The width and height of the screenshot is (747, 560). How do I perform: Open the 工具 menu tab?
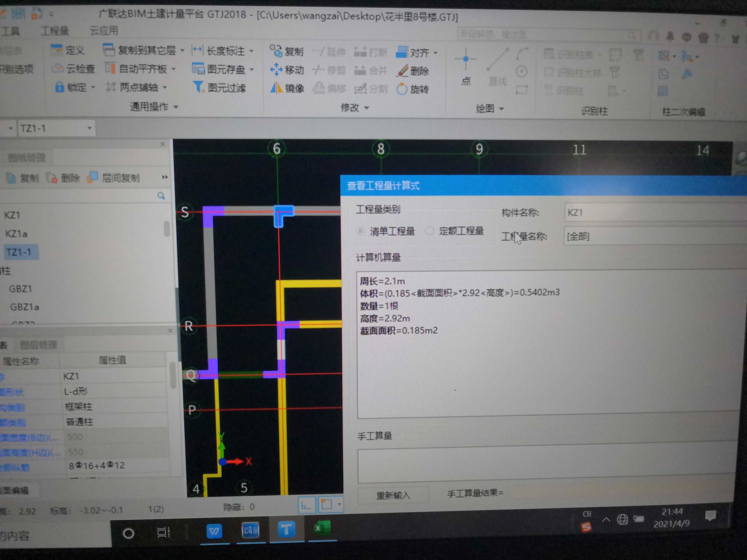[11, 31]
